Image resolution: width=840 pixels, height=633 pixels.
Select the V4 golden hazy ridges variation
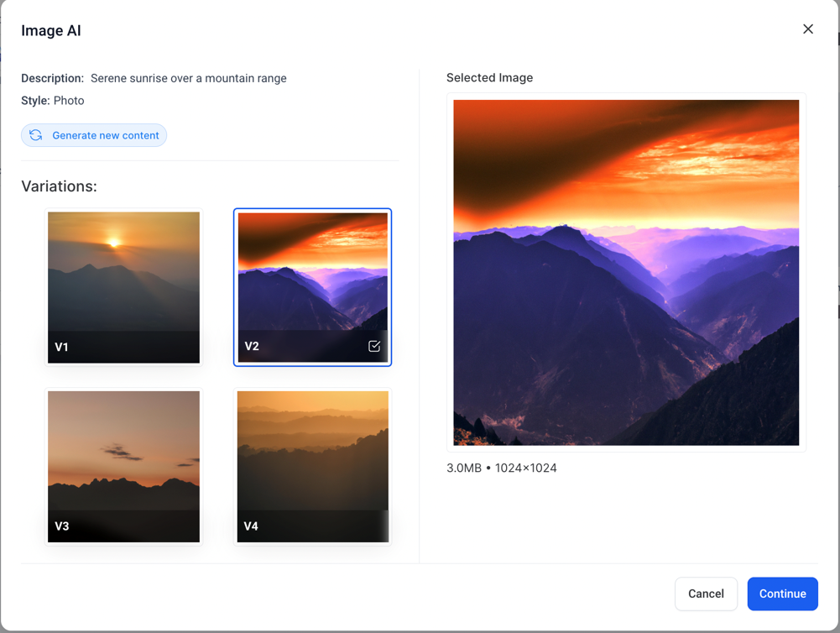point(312,451)
